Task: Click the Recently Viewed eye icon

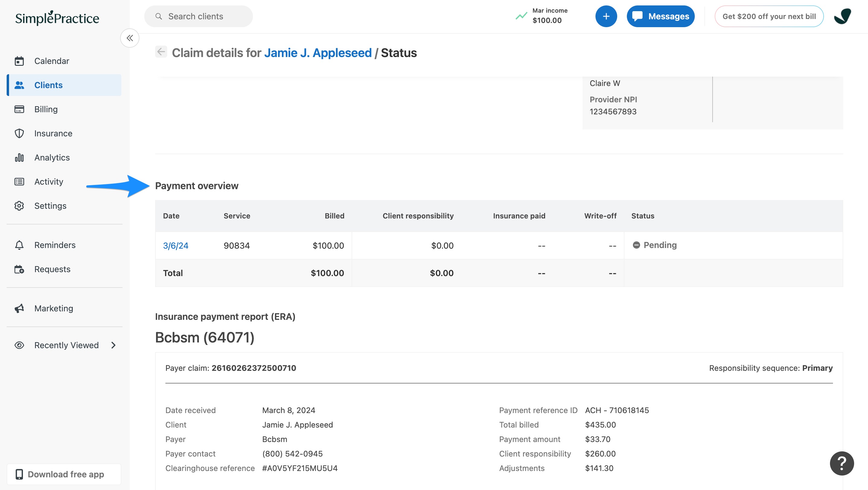Action: 19,345
